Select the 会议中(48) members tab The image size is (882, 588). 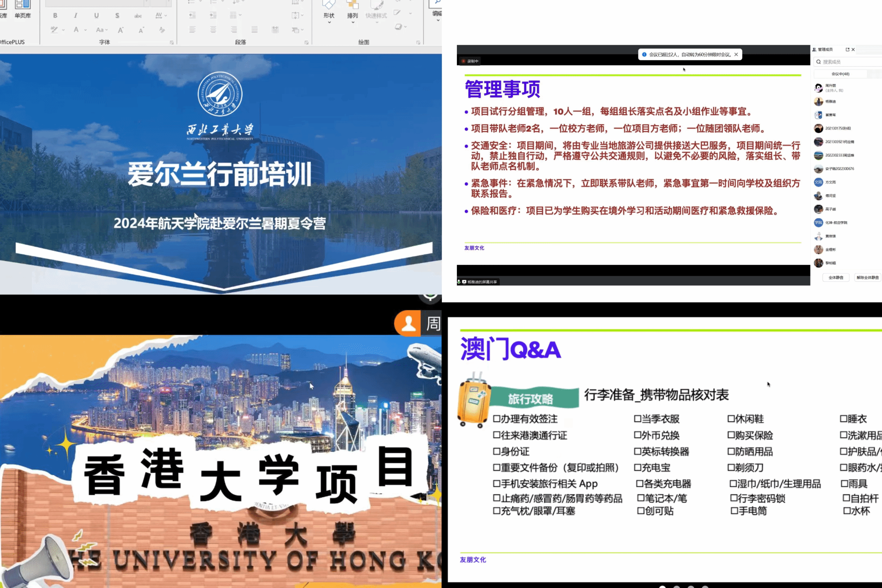click(x=840, y=74)
